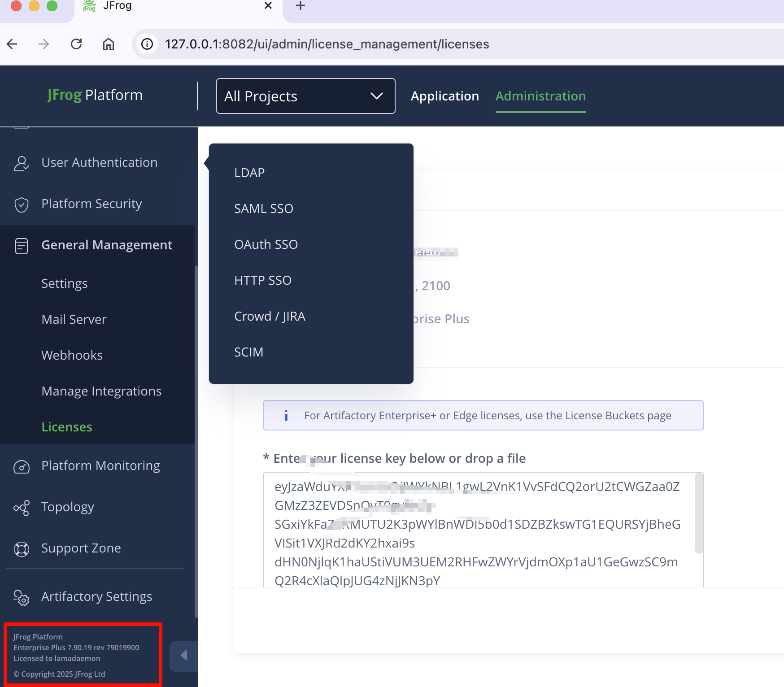The width and height of the screenshot is (784, 687).
Task: Click the Topology nodes icon
Action: pyautogui.click(x=21, y=508)
